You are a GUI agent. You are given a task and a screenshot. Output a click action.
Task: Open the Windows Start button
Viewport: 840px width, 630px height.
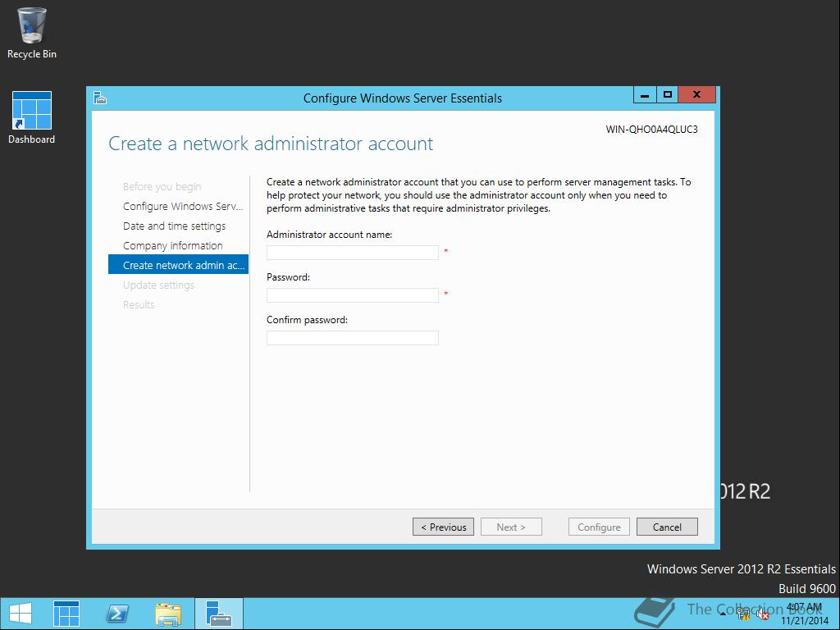coord(21,614)
